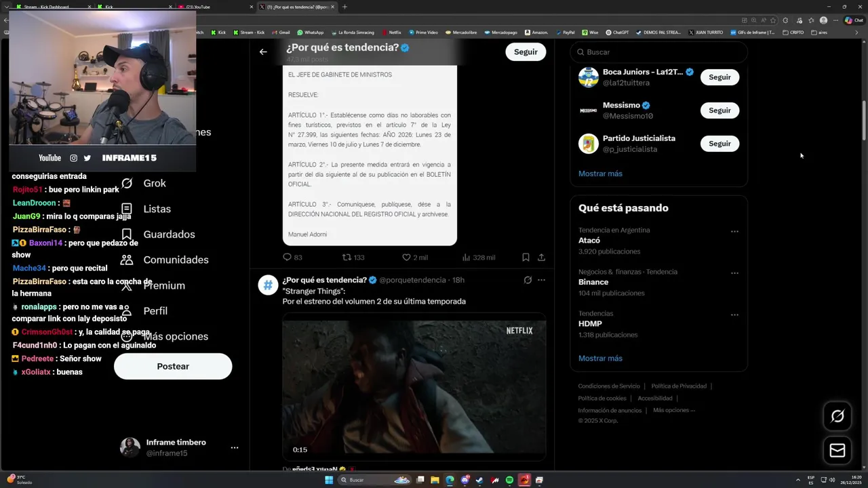Follow Boca Juniors - La12T account
The width and height of the screenshot is (868, 488).
(719, 77)
